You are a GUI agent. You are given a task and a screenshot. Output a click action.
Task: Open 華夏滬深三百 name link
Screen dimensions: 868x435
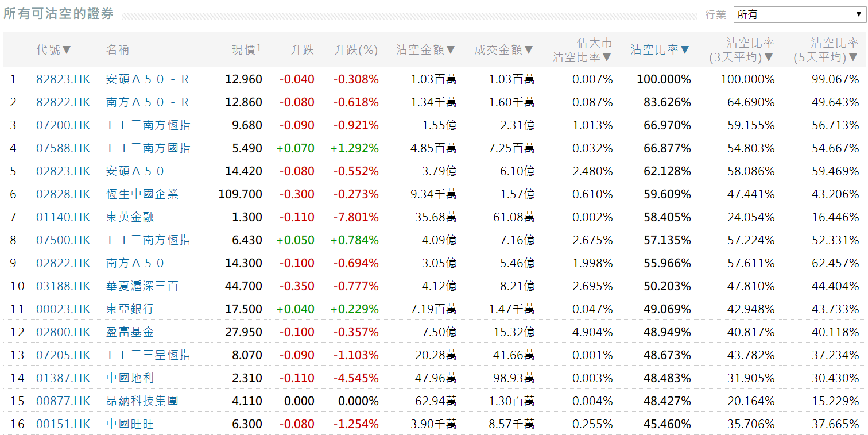tap(142, 286)
